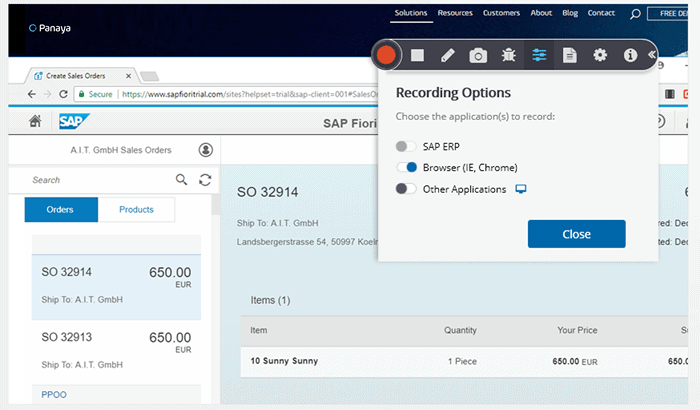The height and width of the screenshot is (410, 700).
Task: Click the monitor icon beside Other Applications
Action: (x=521, y=189)
